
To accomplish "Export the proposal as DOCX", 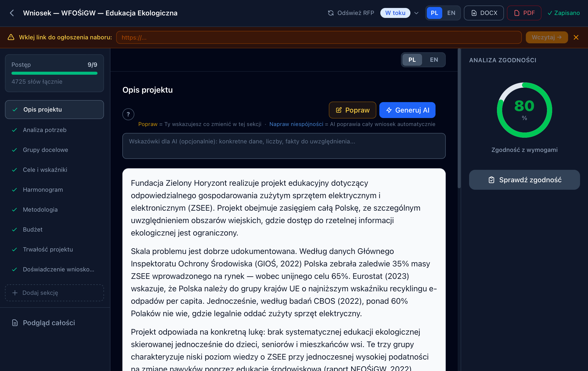I will point(484,13).
